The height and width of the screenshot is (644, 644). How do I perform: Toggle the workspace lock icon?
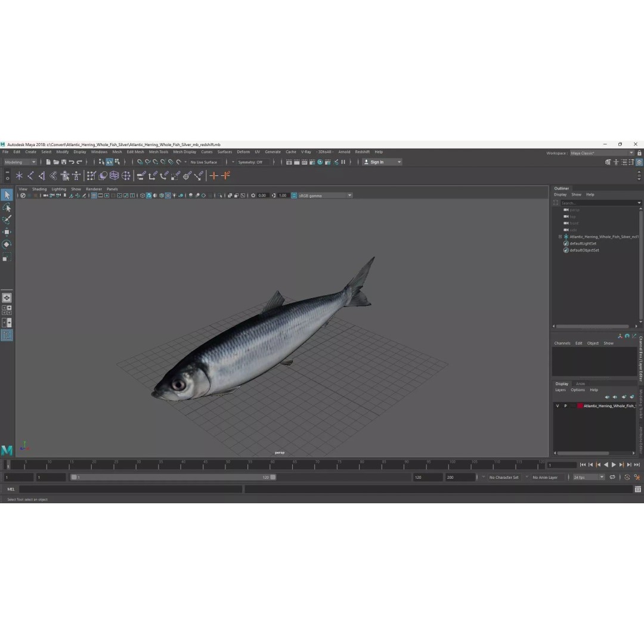(639, 153)
